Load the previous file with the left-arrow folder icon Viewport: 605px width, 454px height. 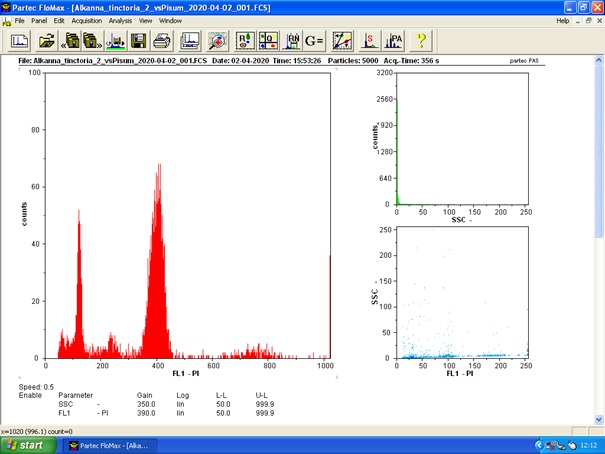[70, 41]
